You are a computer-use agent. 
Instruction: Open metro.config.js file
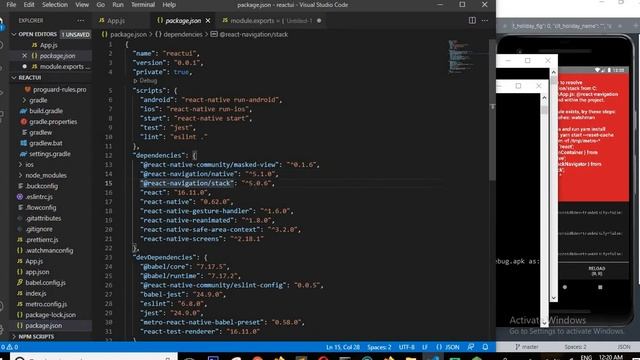(46, 304)
